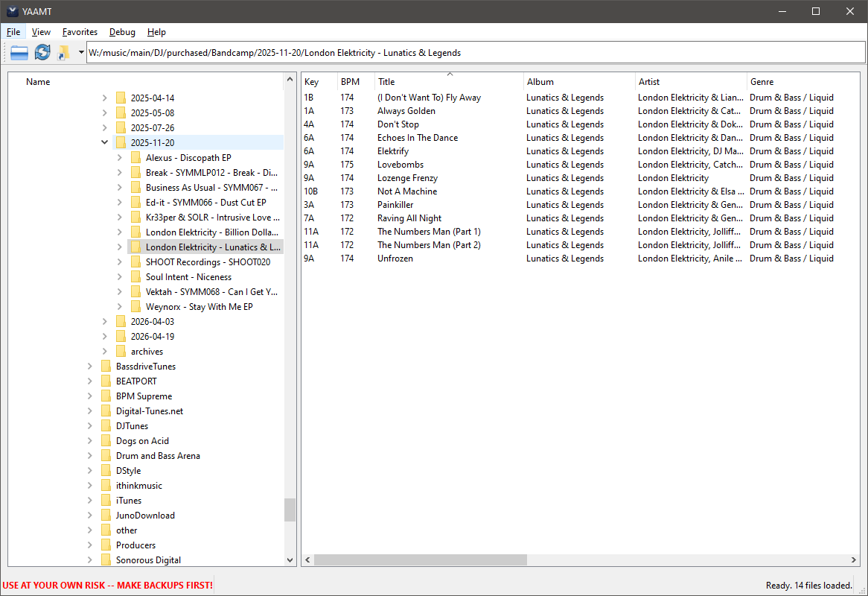This screenshot has width=868, height=596.
Task: Expand the archives folder node
Action: click(x=105, y=351)
